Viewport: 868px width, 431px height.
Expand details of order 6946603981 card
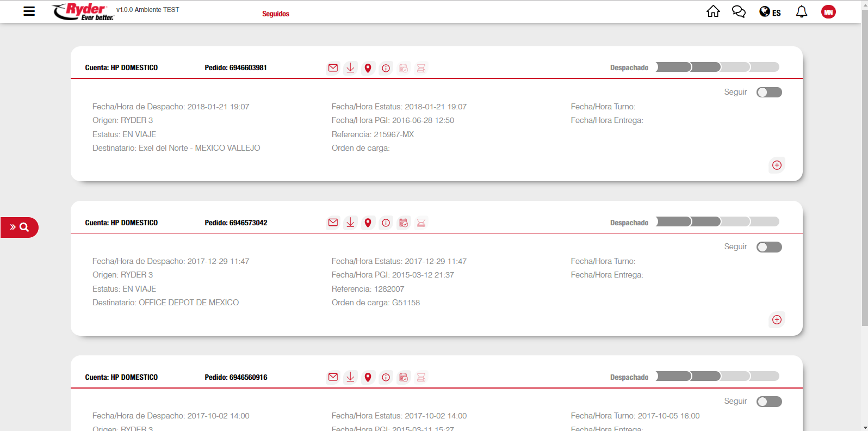coord(777,165)
